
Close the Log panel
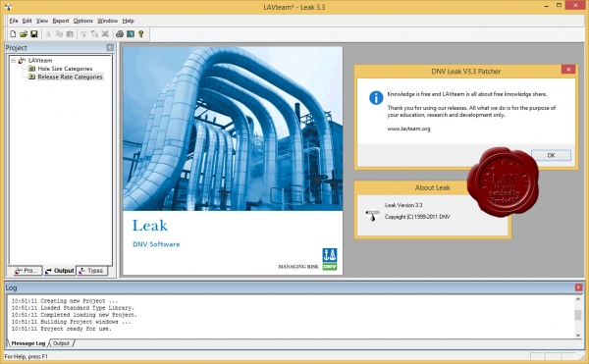pyautogui.click(x=578, y=287)
